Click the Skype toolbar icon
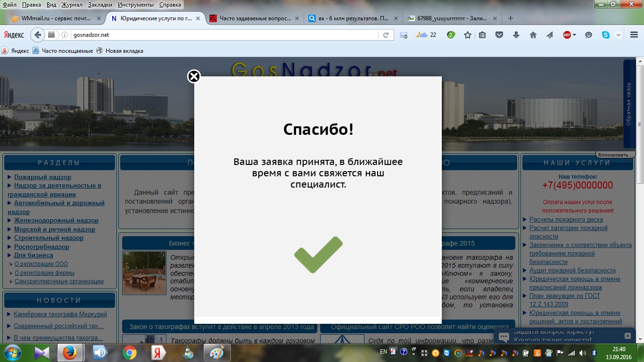The width and height of the screenshot is (644, 362). point(605,35)
